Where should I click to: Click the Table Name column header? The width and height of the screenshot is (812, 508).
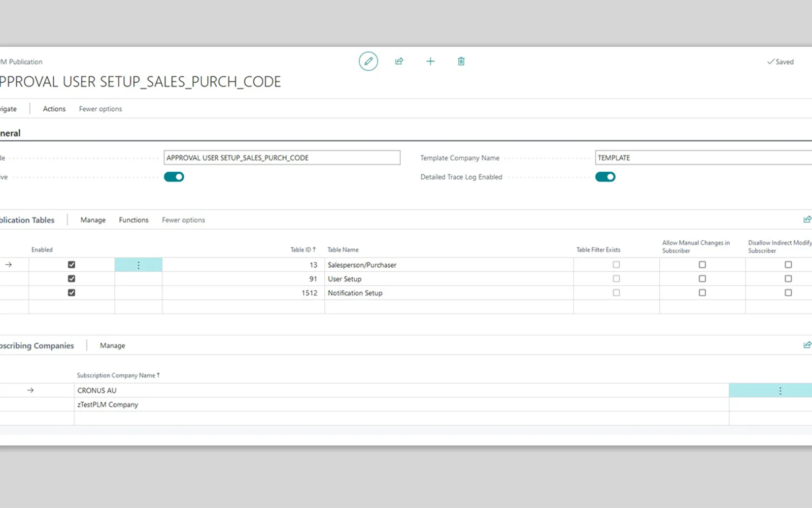coord(343,249)
